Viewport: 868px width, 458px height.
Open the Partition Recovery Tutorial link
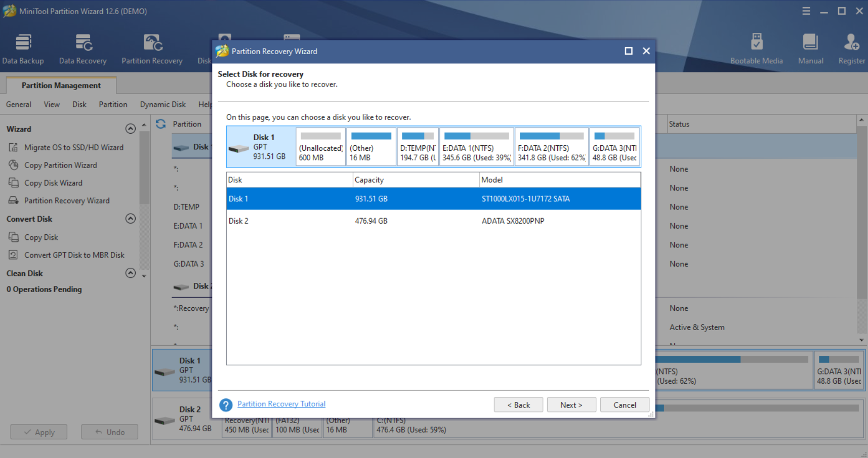[281, 404]
